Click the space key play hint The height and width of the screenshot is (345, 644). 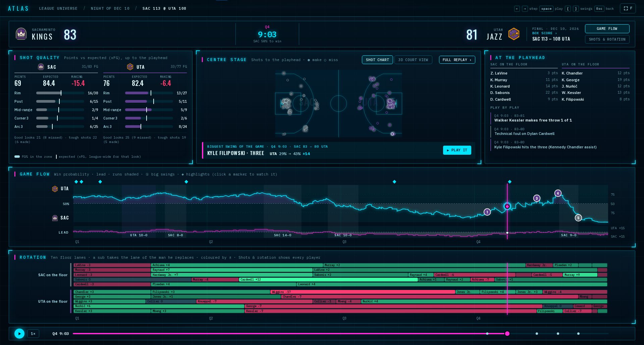pos(546,9)
